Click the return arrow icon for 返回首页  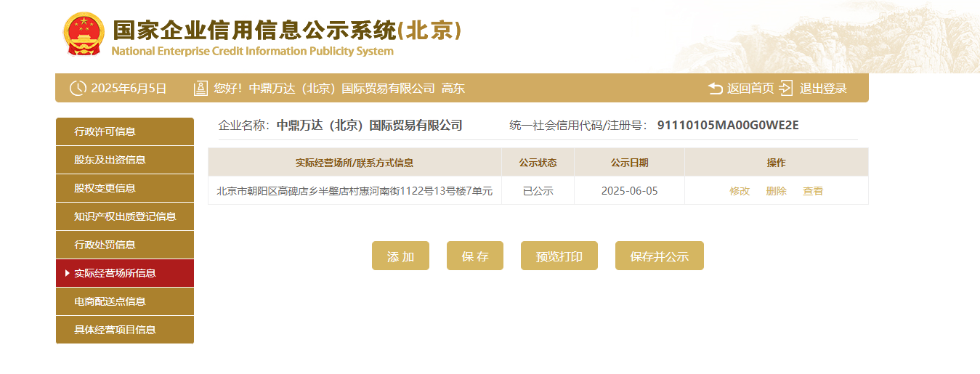[716, 89]
